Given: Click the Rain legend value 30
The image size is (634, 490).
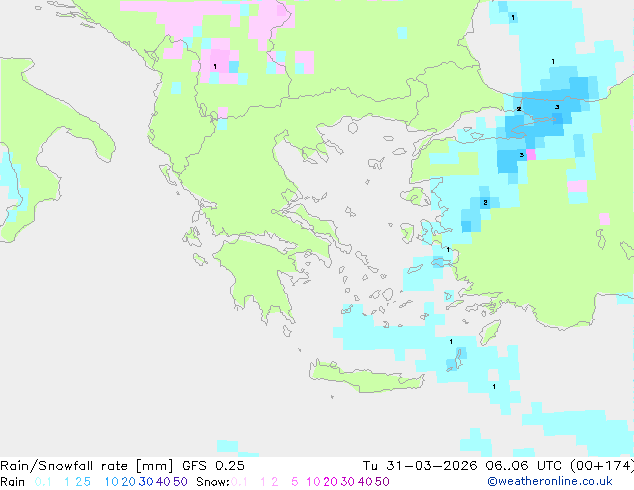Looking at the screenshot, I should coord(146,482).
